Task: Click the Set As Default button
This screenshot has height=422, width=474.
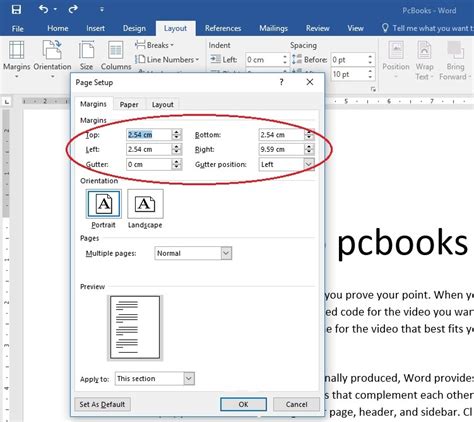Action: [102, 404]
